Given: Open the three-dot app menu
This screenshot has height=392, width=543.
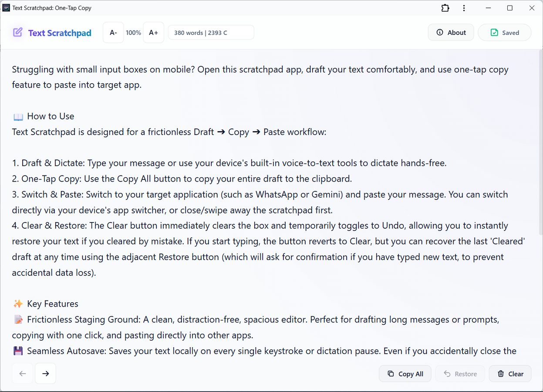Looking at the screenshot, I should tap(464, 8).
